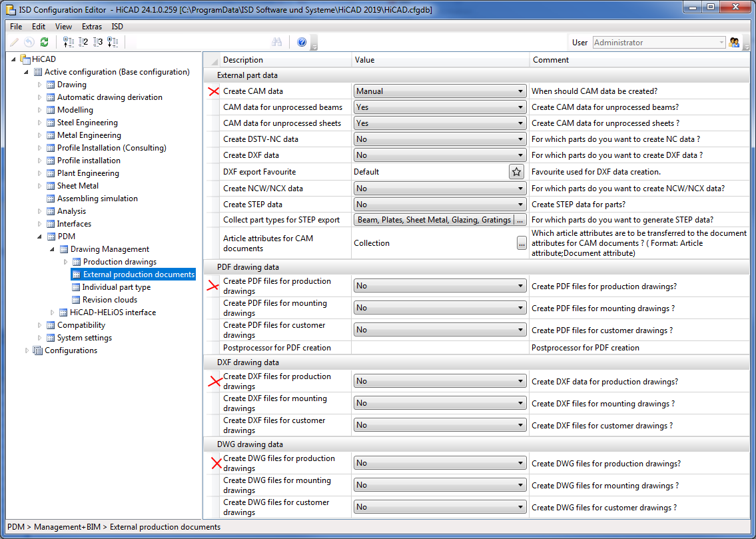Click the expand to level 2 icon
Image resolution: width=756 pixels, height=539 pixels.
(83, 42)
